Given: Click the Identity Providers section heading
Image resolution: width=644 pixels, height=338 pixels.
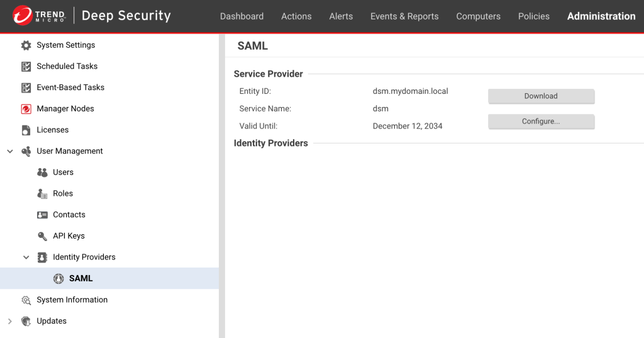Looking at the screenshot, I should [x=270, y=143].
